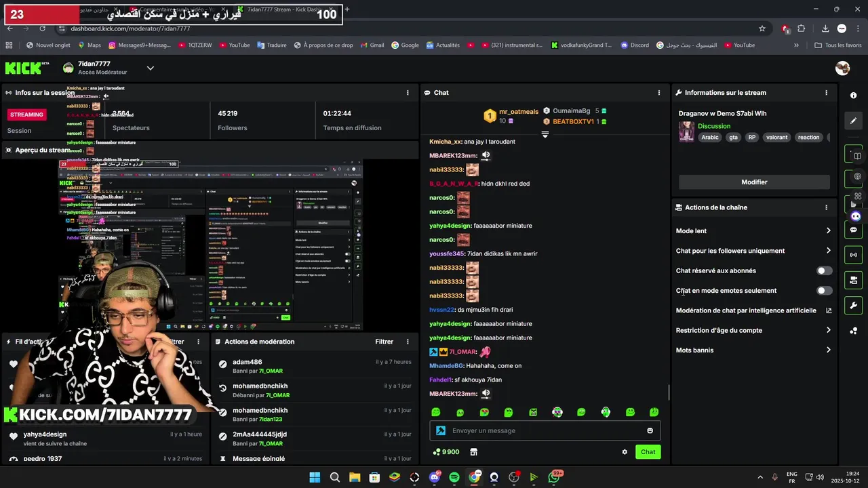Toggle Chat en mode emotes seulement switch
Viewport: 868px width, 488px height.
(x=824, y=290)
